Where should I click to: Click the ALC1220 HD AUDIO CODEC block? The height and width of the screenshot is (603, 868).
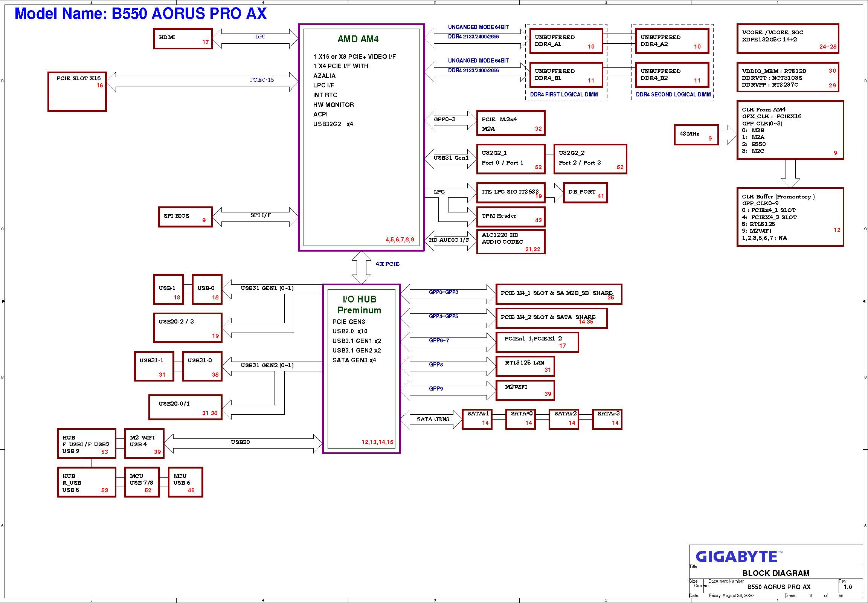(x=511, y=242)
